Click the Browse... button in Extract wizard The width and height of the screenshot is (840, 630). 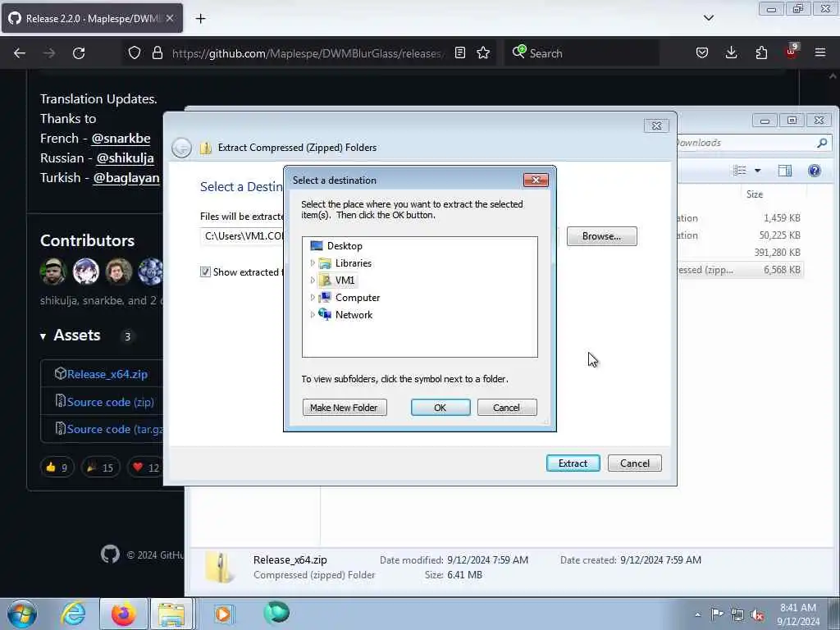601,236
